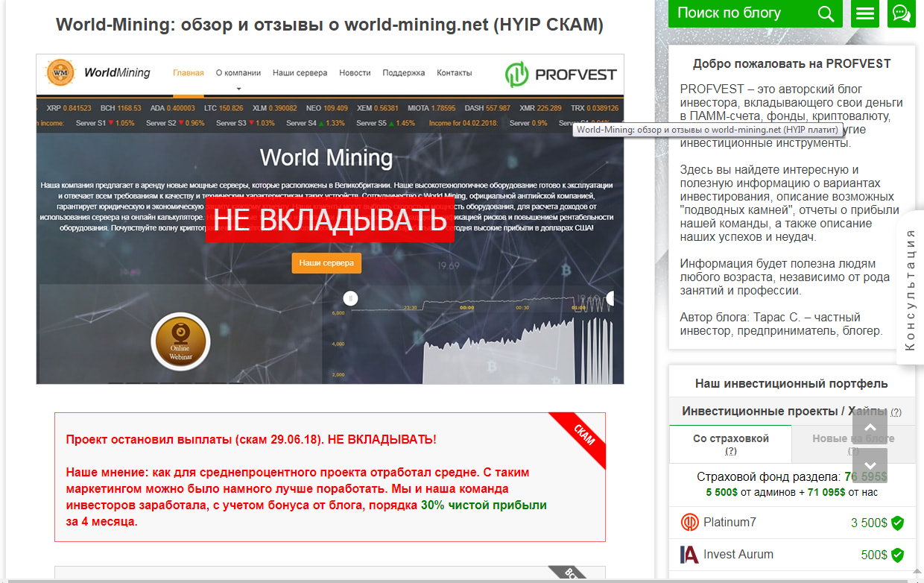Click the chart slider left handle

pos(351,298)
